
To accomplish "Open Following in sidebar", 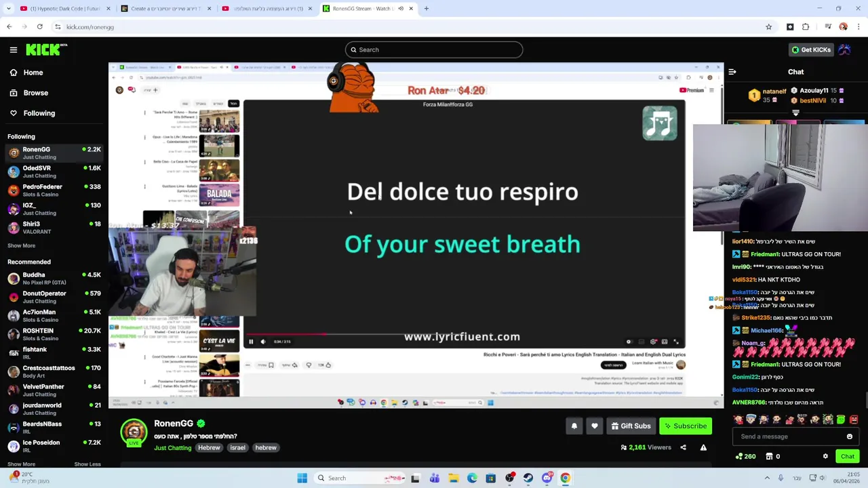I will pyautogui.click(x=32, y=113).
